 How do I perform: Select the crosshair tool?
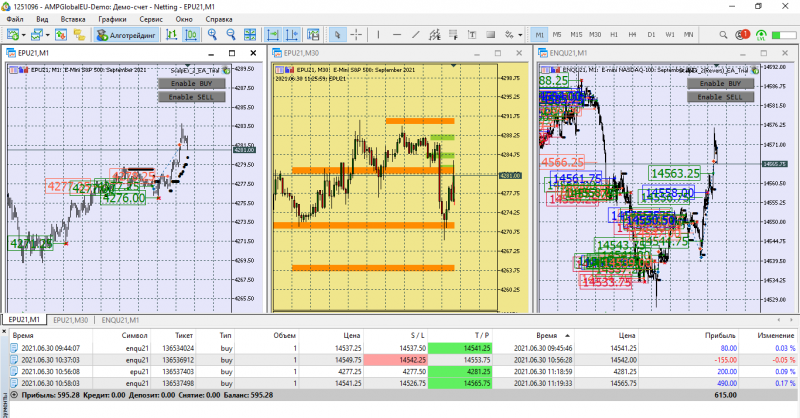[356, 35]
